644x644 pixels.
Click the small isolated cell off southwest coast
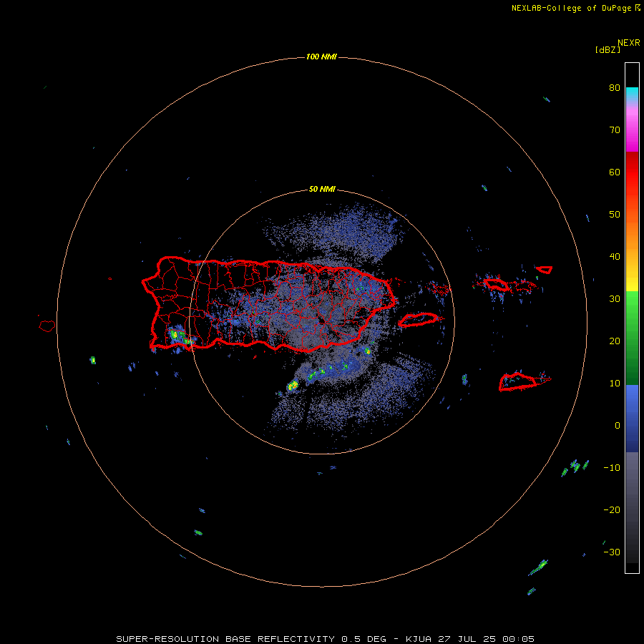pos(93,360)
